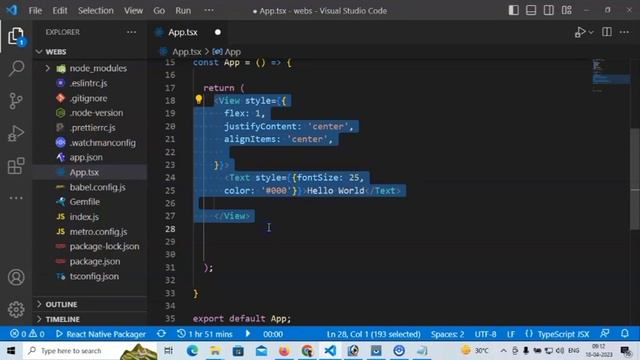Open babel.config.js file
The width and height of the screenshot is (640, 360).
click(98, 187)
